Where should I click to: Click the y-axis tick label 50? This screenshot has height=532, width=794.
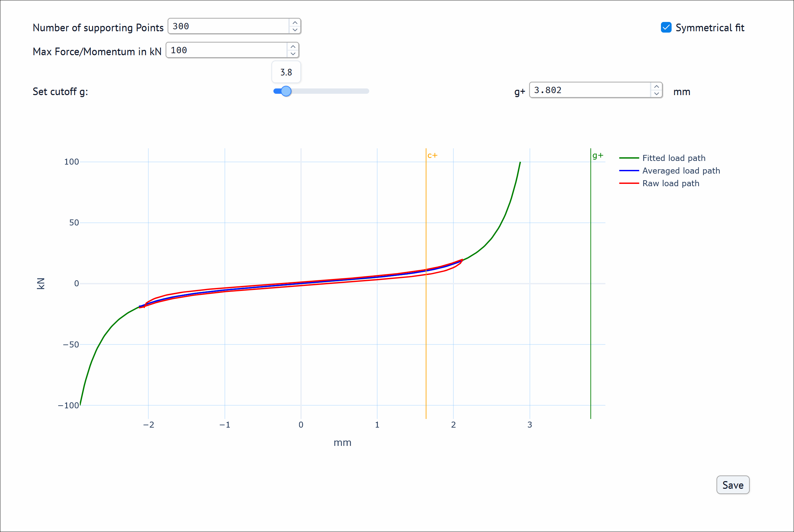(74, 222)
